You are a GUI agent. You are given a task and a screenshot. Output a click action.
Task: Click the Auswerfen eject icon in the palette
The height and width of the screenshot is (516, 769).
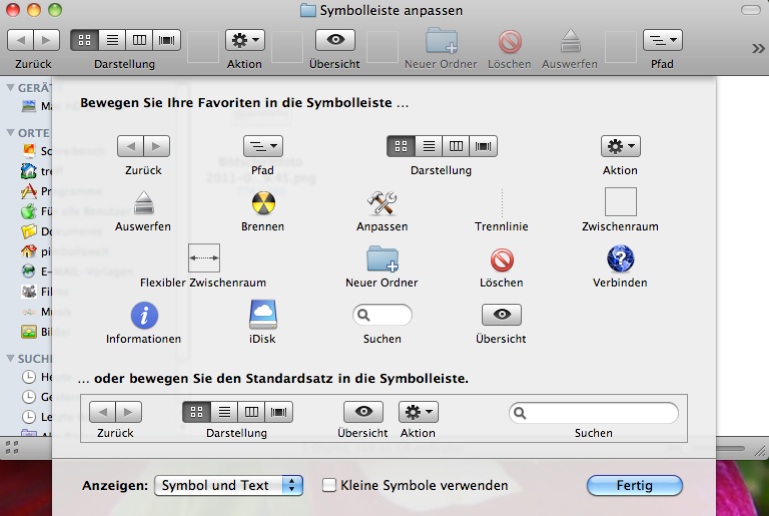[x=144, y=203]
